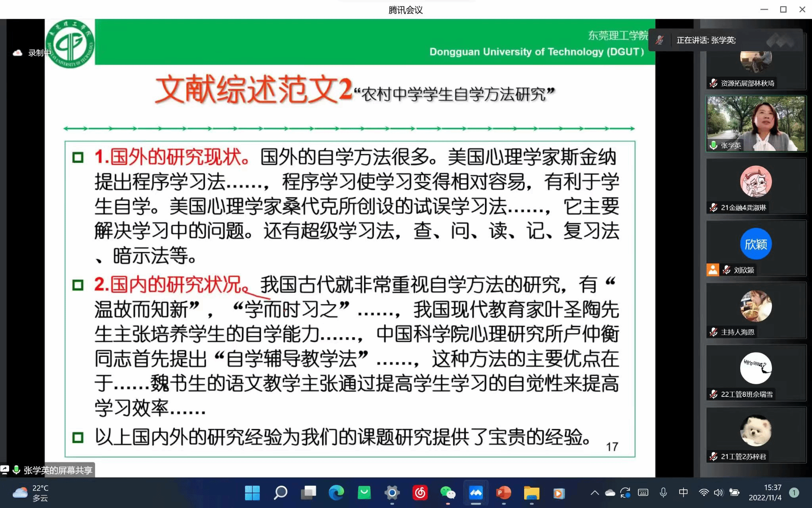Click the Tencent Meeting taskbar icon
The width and height of the screenshot is (812, 508).
476,493
